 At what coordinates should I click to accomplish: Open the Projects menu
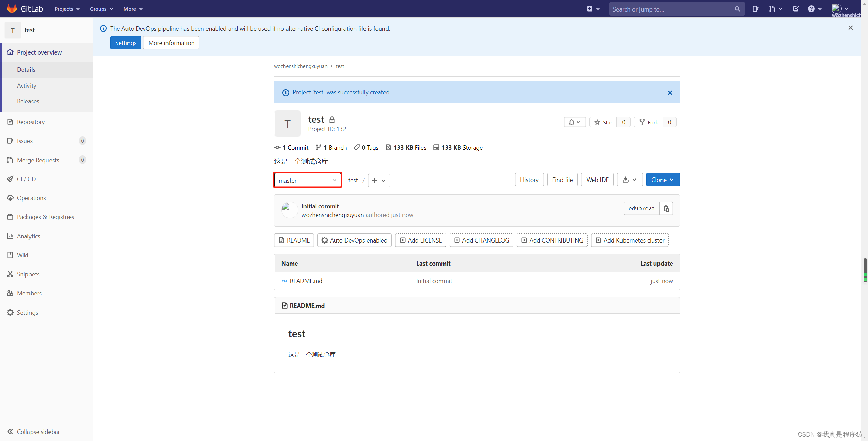tap(67, 9)
